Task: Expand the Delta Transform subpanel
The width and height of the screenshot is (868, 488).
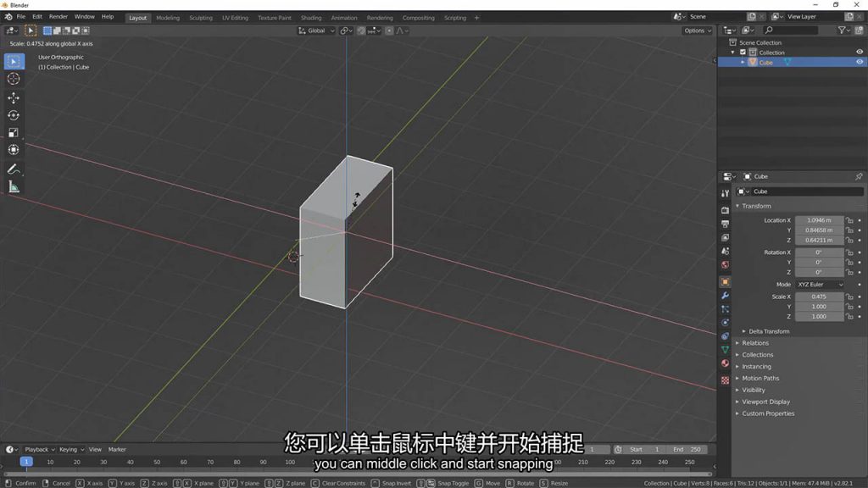Action: coord(768,331)
